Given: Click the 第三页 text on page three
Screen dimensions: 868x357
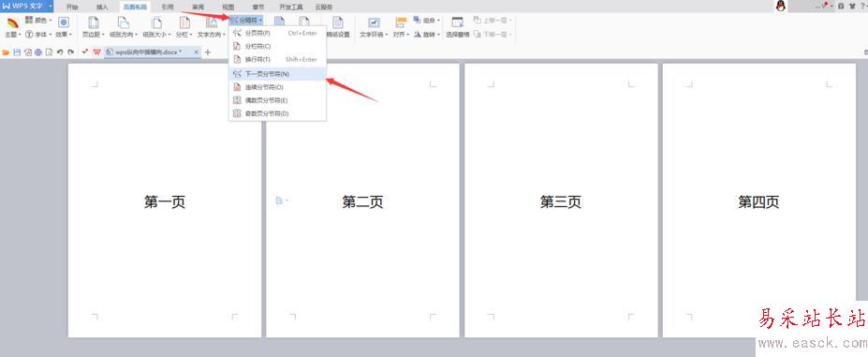Looking at the screenshot, I should click(x=561, y=201).
